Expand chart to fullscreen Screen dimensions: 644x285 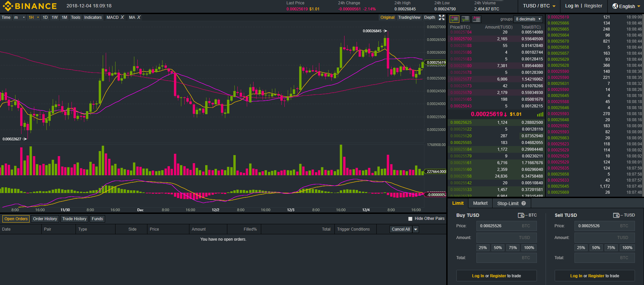[442, 17]
